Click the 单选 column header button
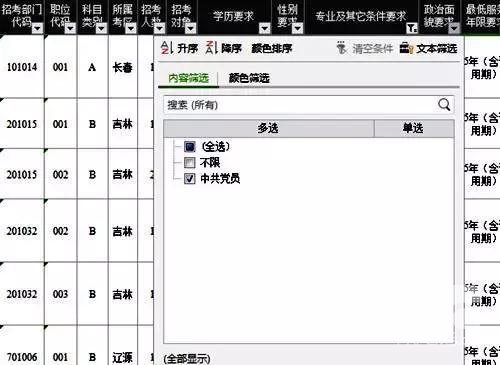The width and height of the screenshot is (500, 365). [414, 128]
